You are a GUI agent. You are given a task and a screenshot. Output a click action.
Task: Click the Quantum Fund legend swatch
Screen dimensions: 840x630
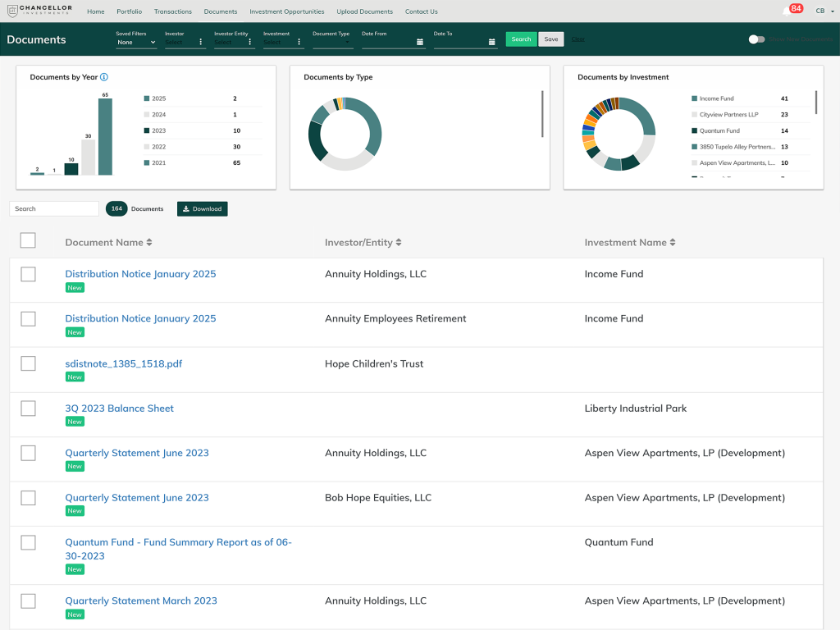[694, 130]
